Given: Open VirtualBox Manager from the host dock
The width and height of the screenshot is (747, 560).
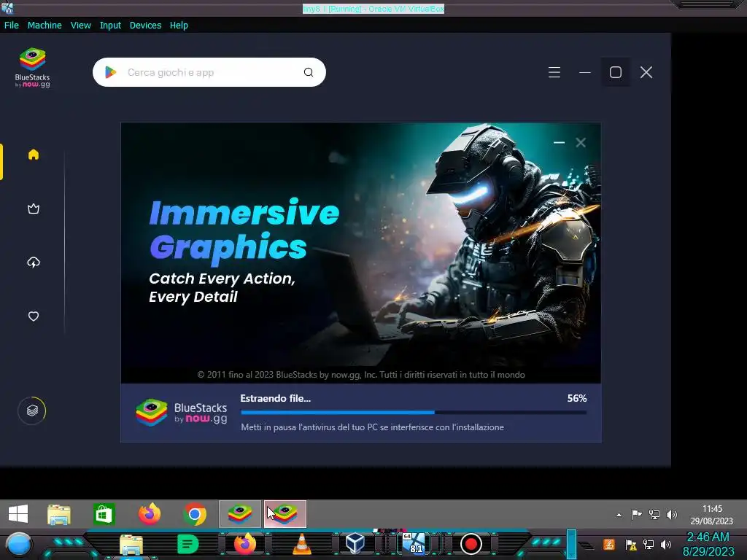Looking at the screenshot, I should (x=355, y=544).
